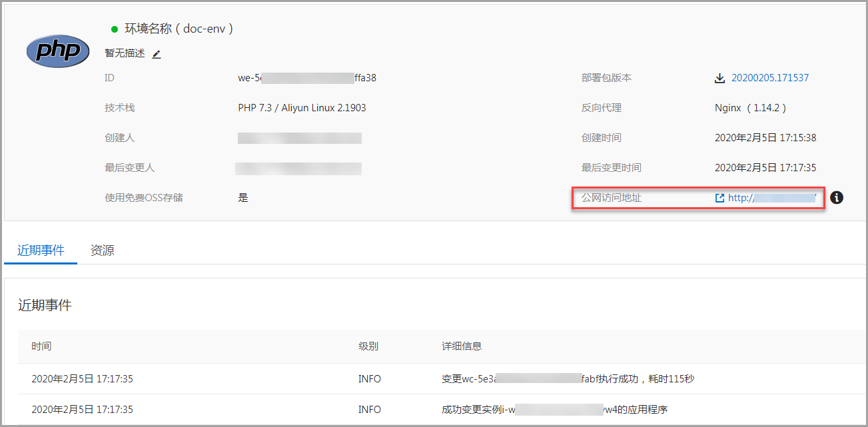Click the PHP logo icon
This screenshot has height=427, width=868.
click(58, 51)
